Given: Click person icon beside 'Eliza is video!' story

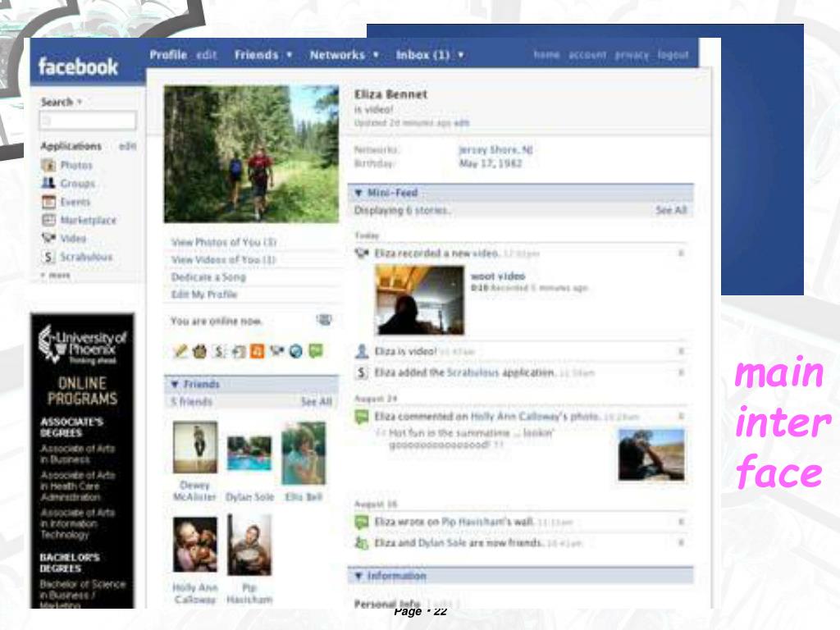Looking at the screenshot, I should 362,351.
